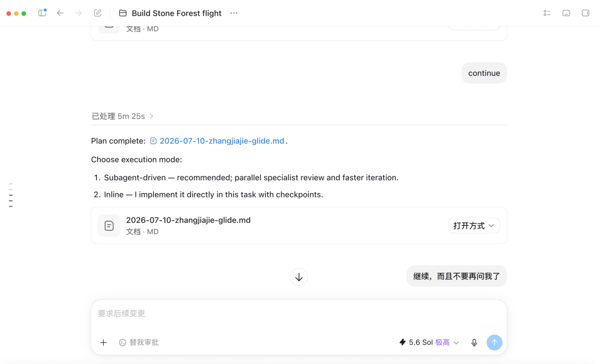Viewport: 598px width, 364px height.
Task: Open the task checklist icon in title bar
Action: [x=547, y=13]
